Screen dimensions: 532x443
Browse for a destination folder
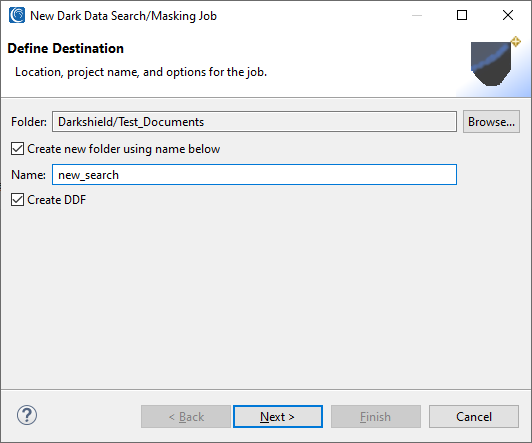pyautogui.click(x=491, y=121)
